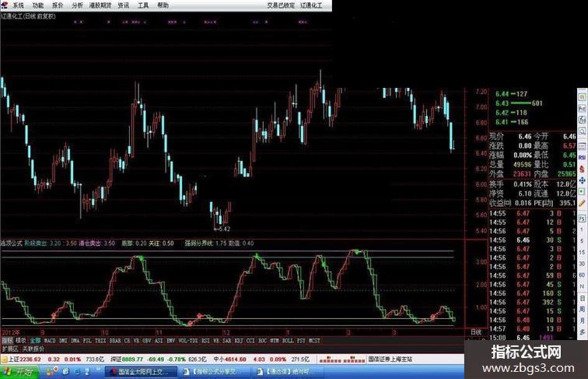
Task: Click the 现价 6.46 value in quote panel
Action: click(x=525, y=136)
